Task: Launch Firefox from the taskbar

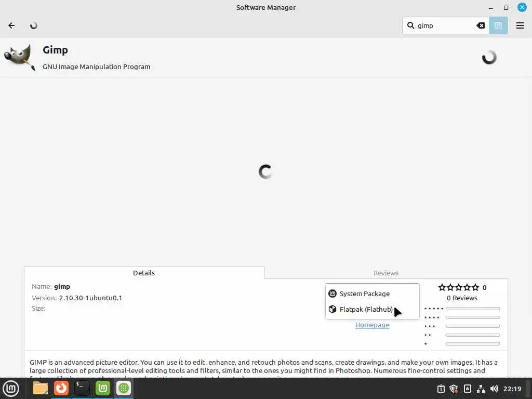Action: click(61, 388)
